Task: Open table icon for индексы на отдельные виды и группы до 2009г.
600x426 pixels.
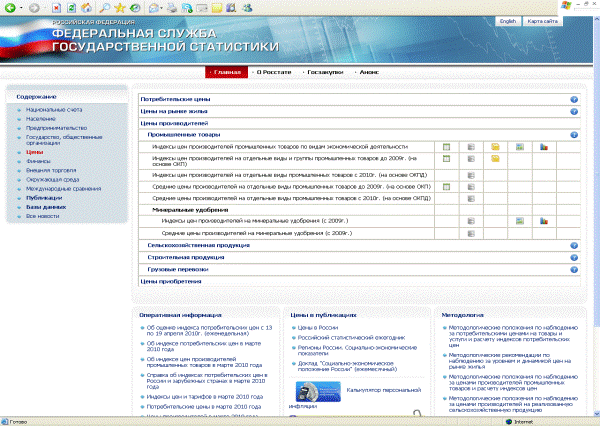Action: 446,158
